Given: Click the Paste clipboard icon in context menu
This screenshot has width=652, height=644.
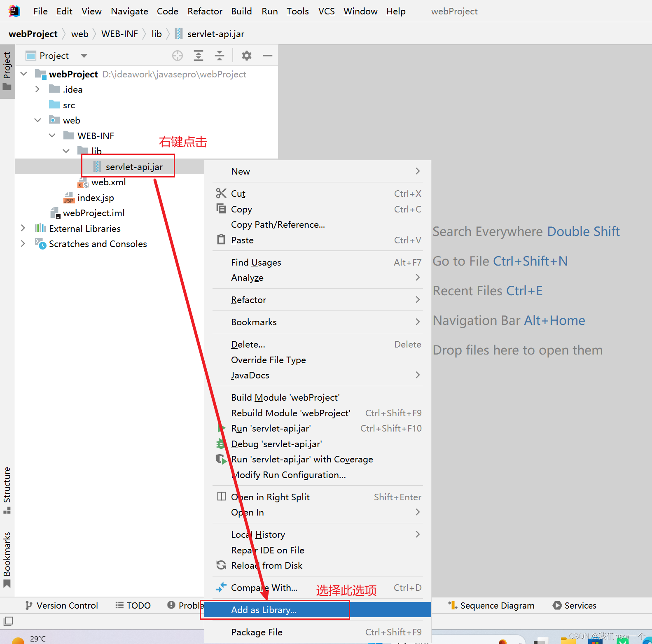Looking at the screenshot, I should (x=221, y=239).
